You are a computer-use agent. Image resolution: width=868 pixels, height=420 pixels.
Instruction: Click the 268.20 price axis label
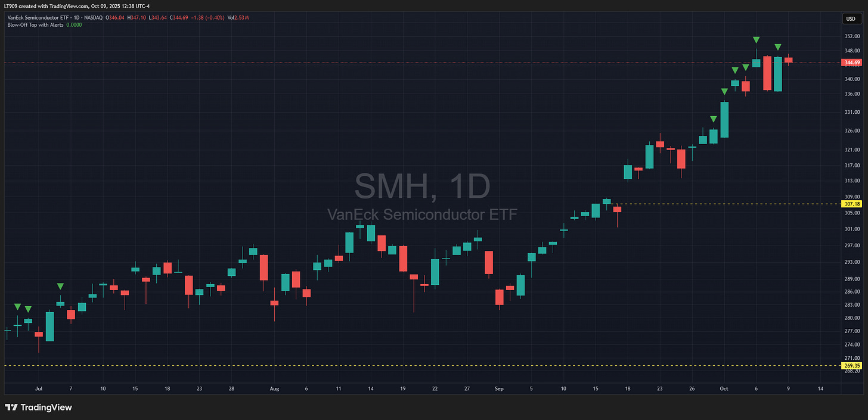851,371
